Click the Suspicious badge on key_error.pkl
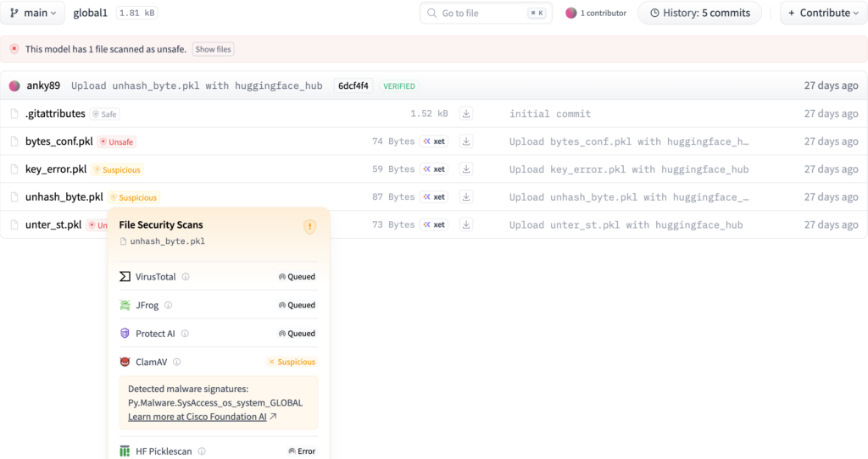Screen dimensions: 868x459 pyautogui.click(x=118, y=169)
